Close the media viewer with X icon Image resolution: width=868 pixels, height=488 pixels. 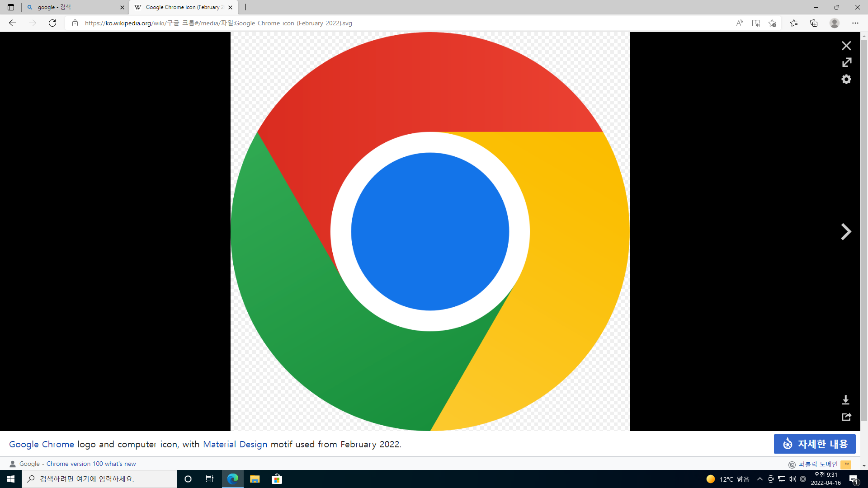pyautogui.click(x=846, y=46)
